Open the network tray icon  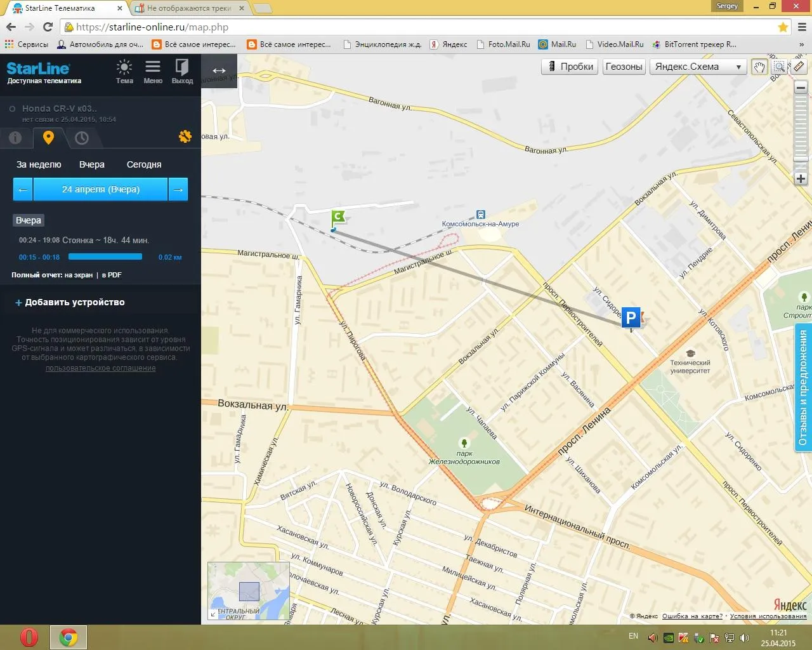coord(730,638)
